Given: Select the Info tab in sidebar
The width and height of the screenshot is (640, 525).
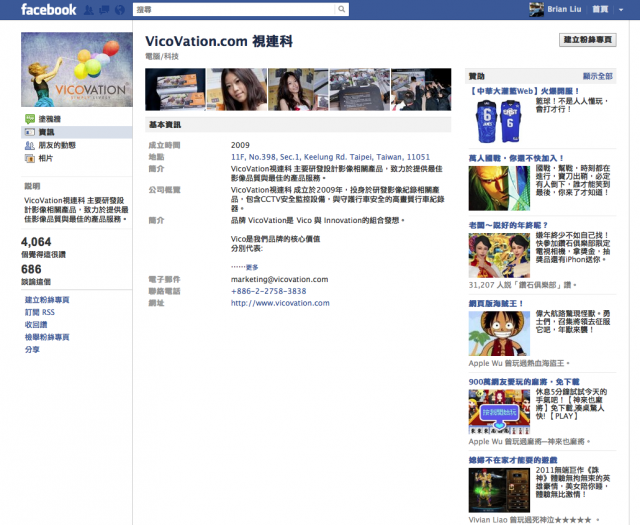Looking at the screenshot, I should 76,132.
